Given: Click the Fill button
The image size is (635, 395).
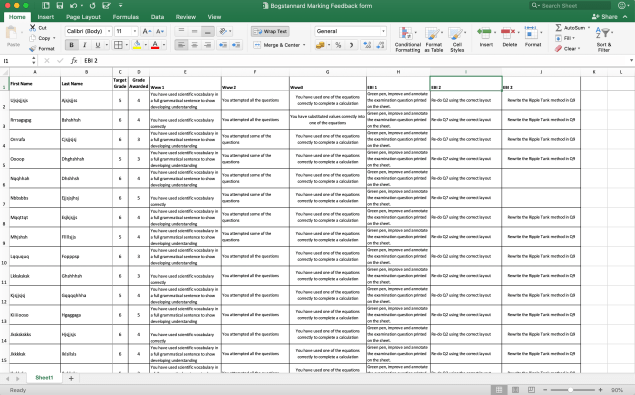Looking at the screenshot, I should pyautogui.click(x=565, y=38).
